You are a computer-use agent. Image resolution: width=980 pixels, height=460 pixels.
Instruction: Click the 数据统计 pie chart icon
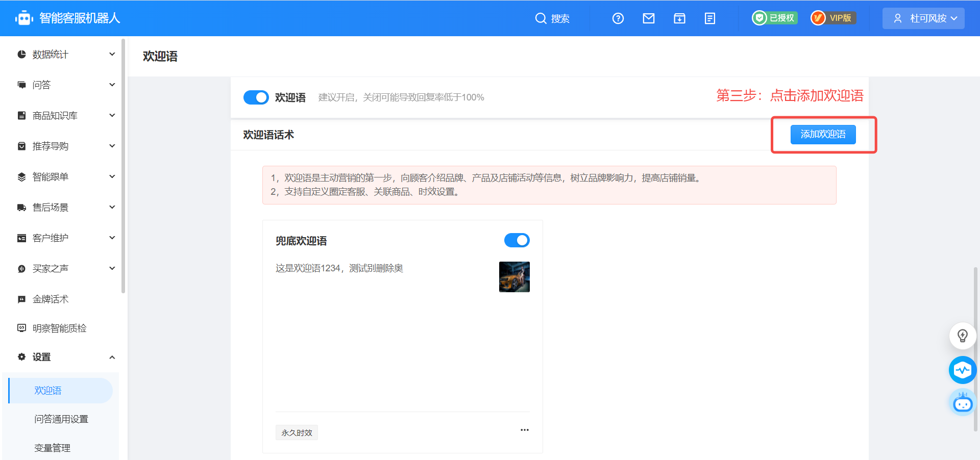point(21,54)
